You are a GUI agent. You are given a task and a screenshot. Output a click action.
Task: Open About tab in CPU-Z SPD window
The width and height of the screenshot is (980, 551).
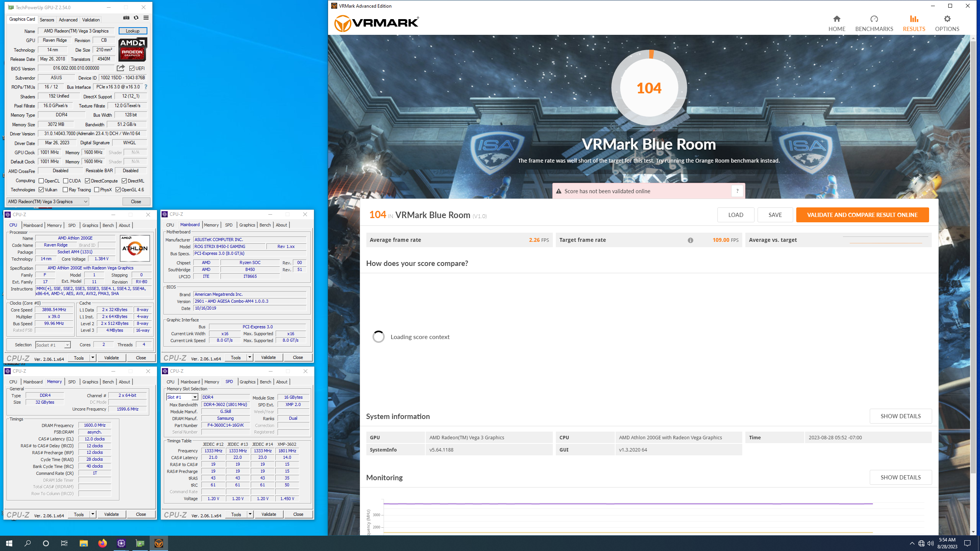click(x=282, y=382)
